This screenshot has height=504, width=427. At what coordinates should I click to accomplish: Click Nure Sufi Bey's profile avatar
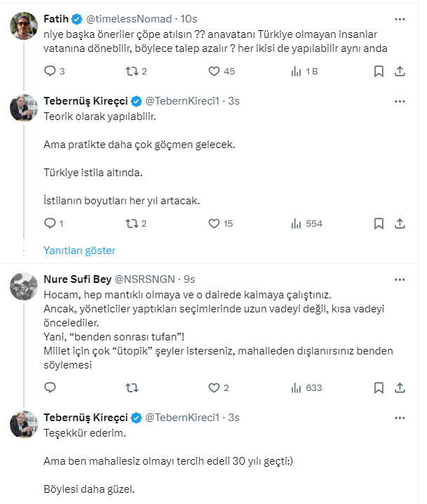coord(23,286)
